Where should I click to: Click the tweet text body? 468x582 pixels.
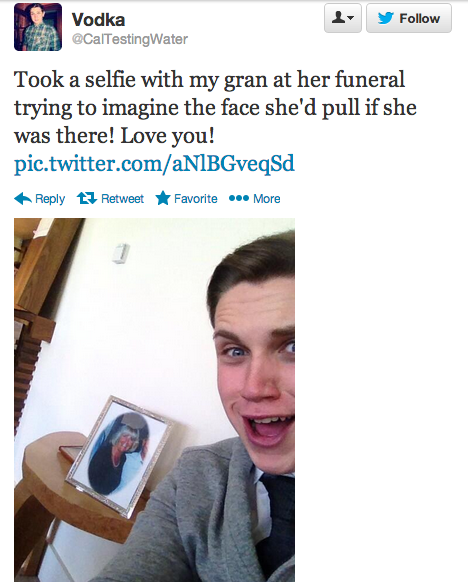tap(215, 108)
